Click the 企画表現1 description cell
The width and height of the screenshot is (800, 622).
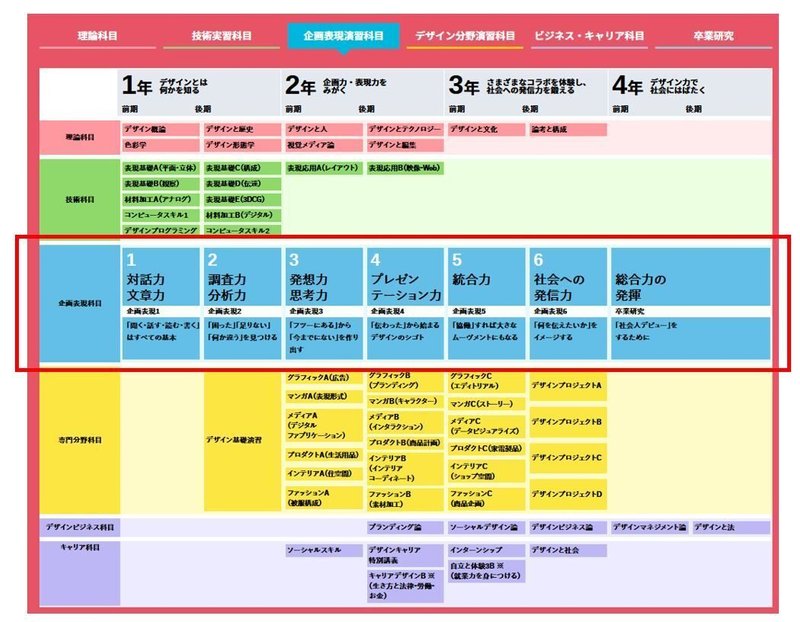pyautogui.click(x=161, y=338)
